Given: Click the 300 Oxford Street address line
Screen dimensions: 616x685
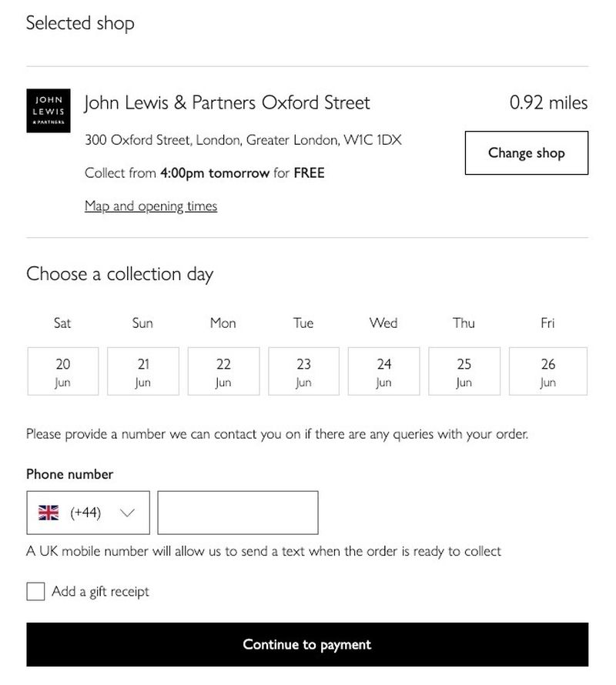Looking at the screenshot, I should pos(243,140).
